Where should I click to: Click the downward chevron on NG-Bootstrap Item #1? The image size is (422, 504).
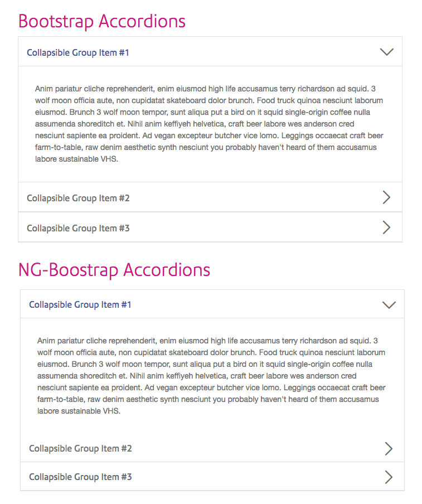click(389, 304)
